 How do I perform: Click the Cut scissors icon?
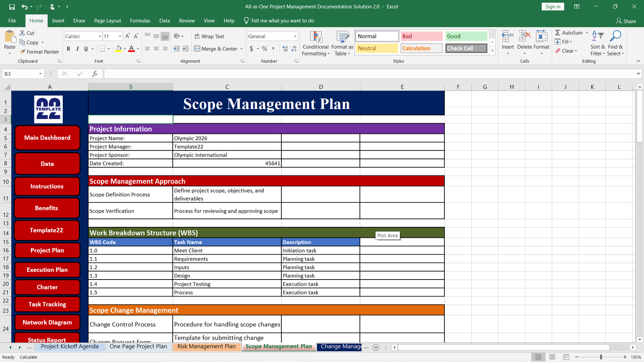pos(23,33)
